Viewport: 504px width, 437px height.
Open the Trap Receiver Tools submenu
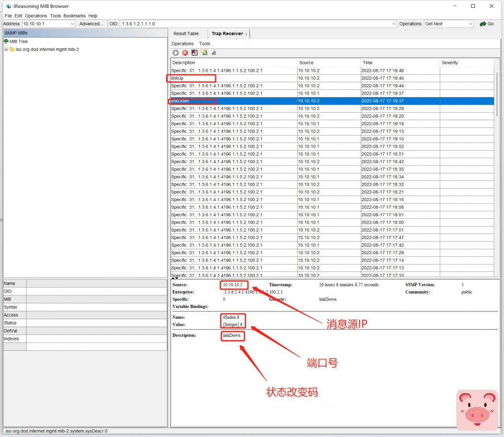click(x=204, y=44)
